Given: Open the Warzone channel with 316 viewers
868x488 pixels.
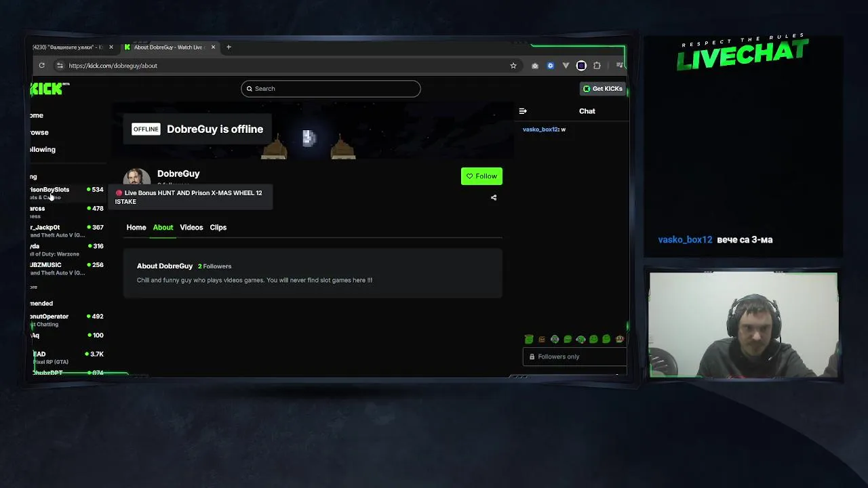Looking at the screenshot, I should [x=67, y=250].
